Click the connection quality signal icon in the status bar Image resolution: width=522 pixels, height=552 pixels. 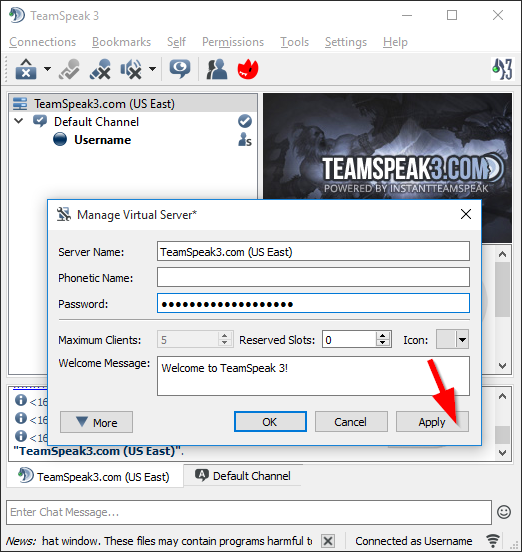point(493,540)
